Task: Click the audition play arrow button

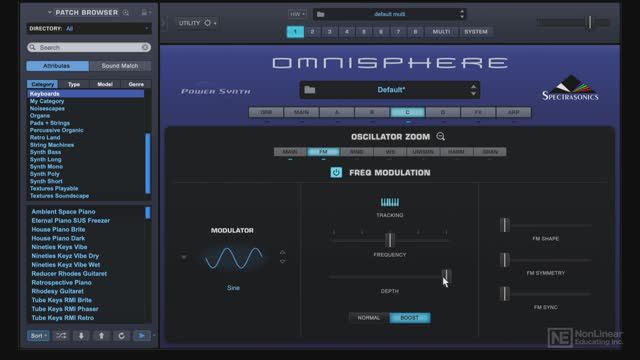Action: pyautogui.click(x=141, y=336)
